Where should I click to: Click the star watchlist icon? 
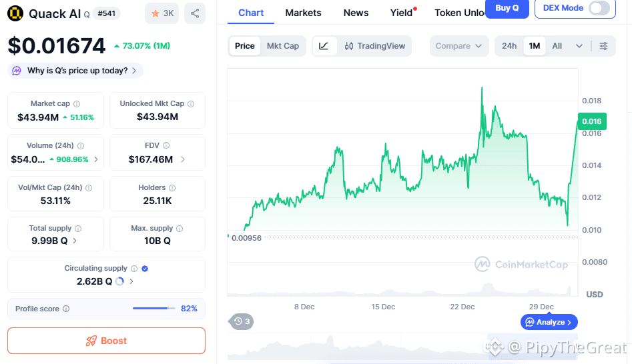click(x=155, y=13)
